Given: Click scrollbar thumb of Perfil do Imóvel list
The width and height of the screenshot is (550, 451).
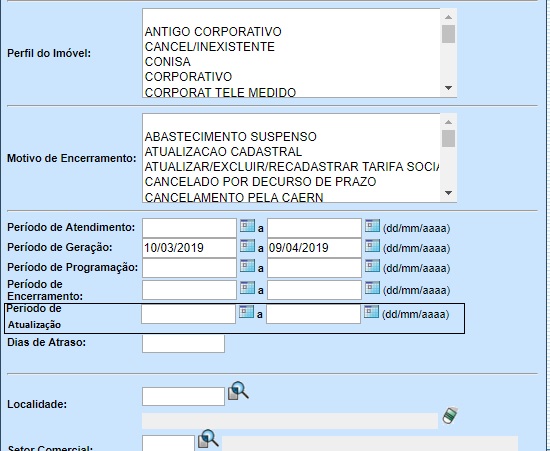Looking at the screenshot, I should click(448, 34).
